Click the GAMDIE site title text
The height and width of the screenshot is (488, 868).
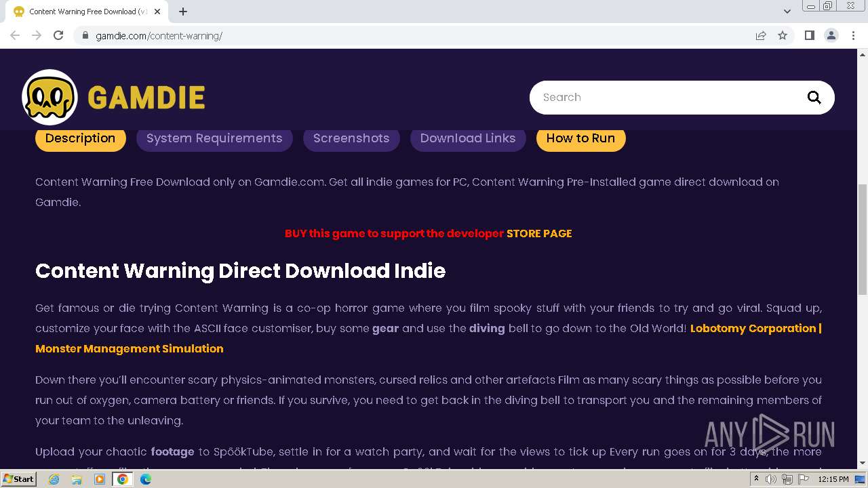coord(146,98)
